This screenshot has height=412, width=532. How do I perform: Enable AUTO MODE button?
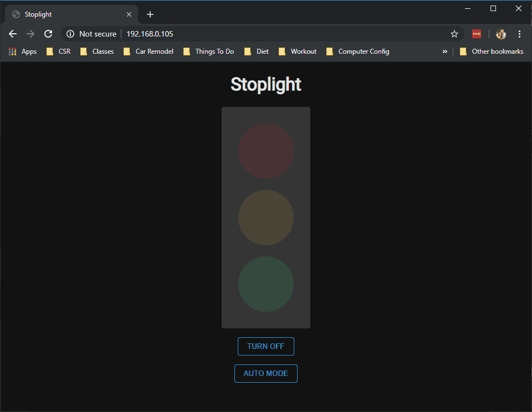pos(266,373)
